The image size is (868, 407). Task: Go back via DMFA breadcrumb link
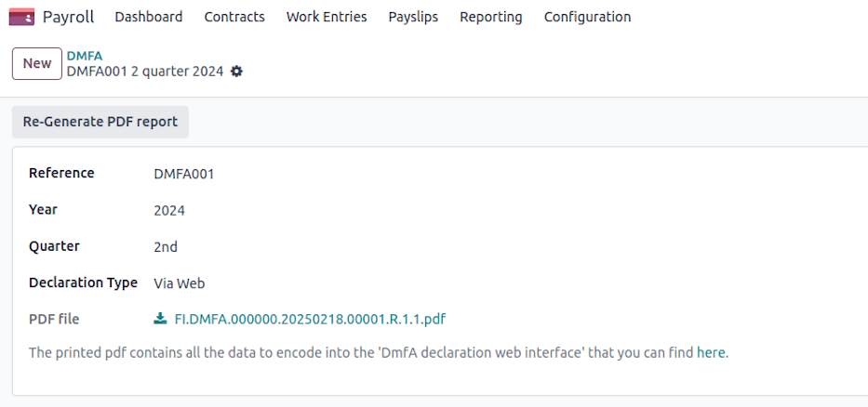85,56
